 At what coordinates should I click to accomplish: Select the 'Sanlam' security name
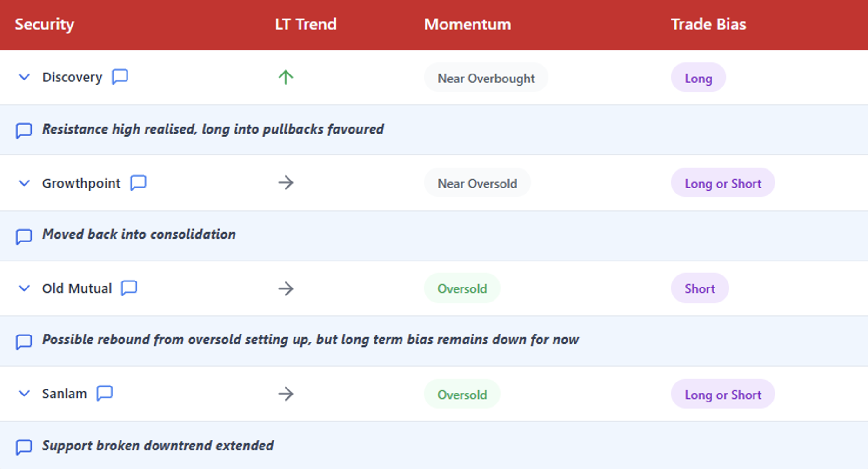coord(64,394)
